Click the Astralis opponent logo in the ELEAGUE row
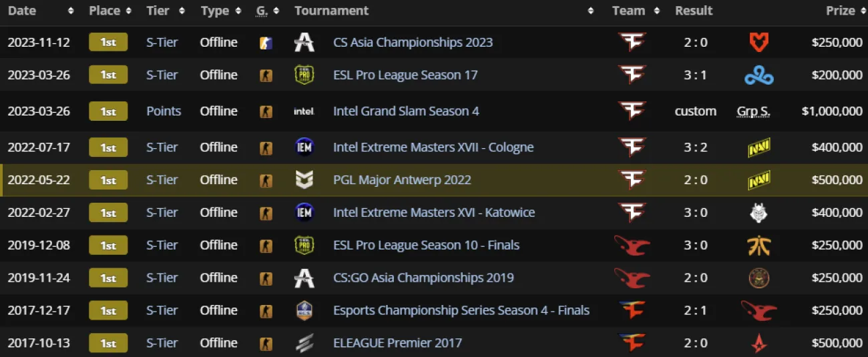The width and height of the screenshot is (868, 357). 759,344
